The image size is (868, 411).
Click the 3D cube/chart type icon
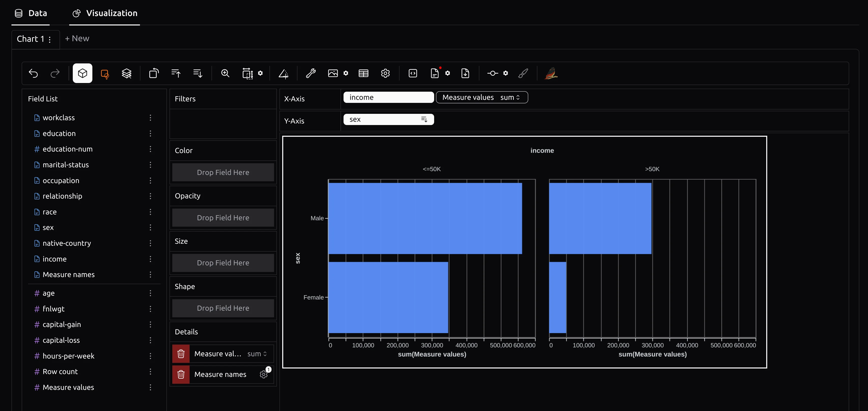point(82,73)
